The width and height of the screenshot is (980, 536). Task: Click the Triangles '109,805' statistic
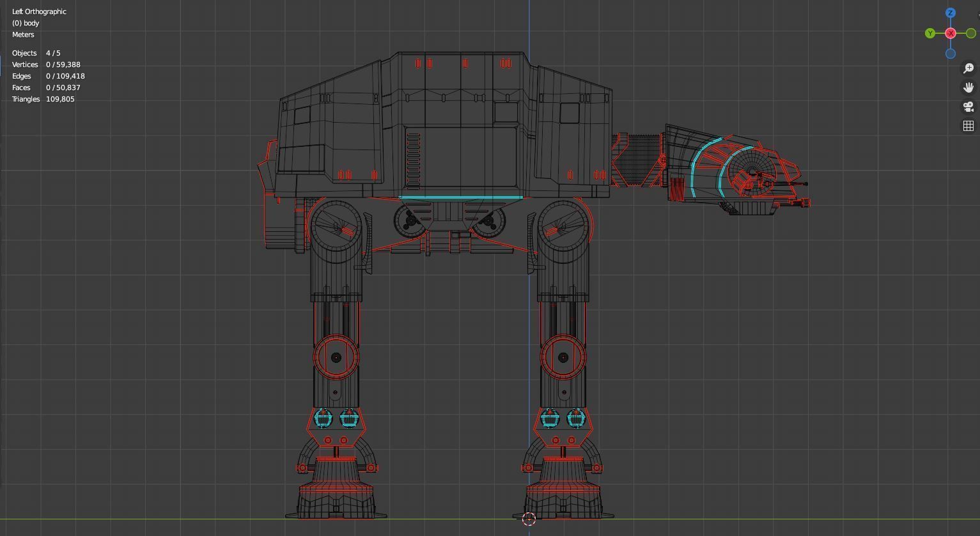60,99
